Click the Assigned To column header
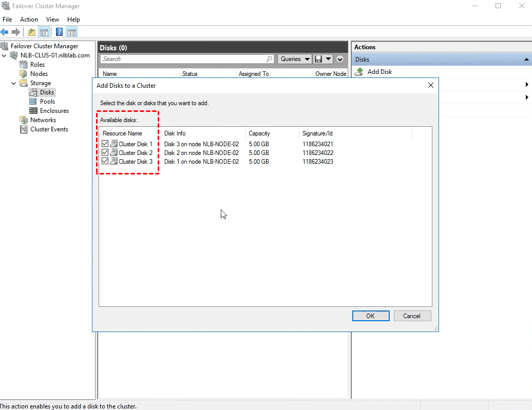Viewport: 532px width, 410px height. (x=254, y=74)
